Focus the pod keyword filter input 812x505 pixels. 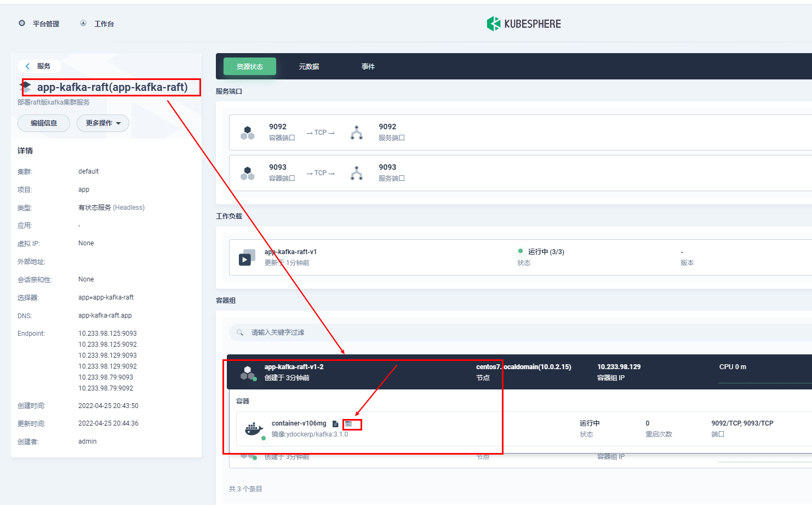(x=521, y=332)
